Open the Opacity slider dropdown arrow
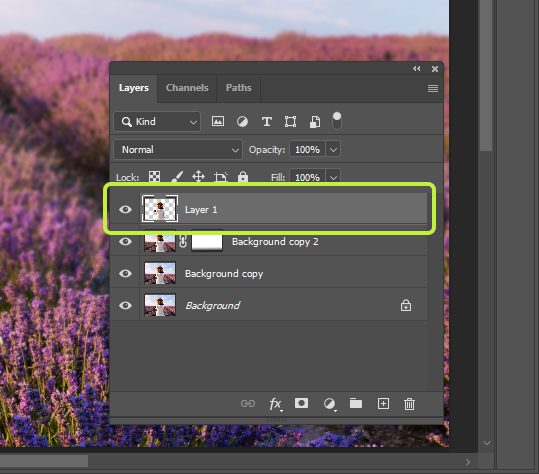Viewport: 539px width, 474px height. point(333,150)
